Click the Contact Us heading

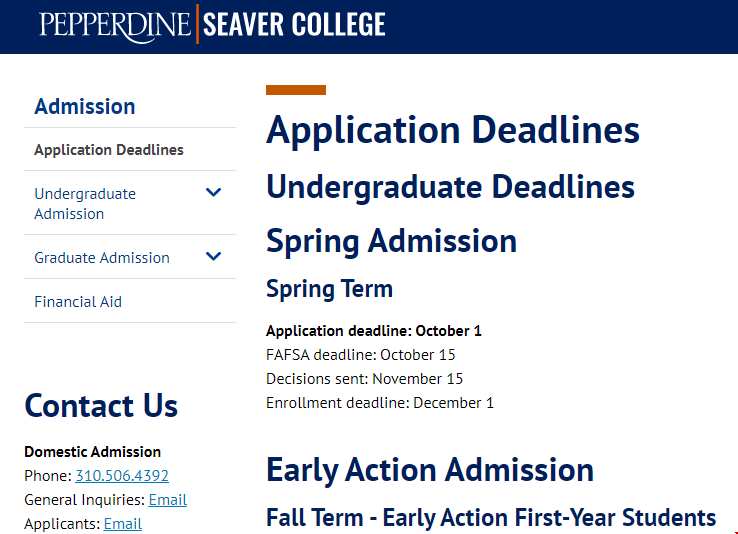101,406
